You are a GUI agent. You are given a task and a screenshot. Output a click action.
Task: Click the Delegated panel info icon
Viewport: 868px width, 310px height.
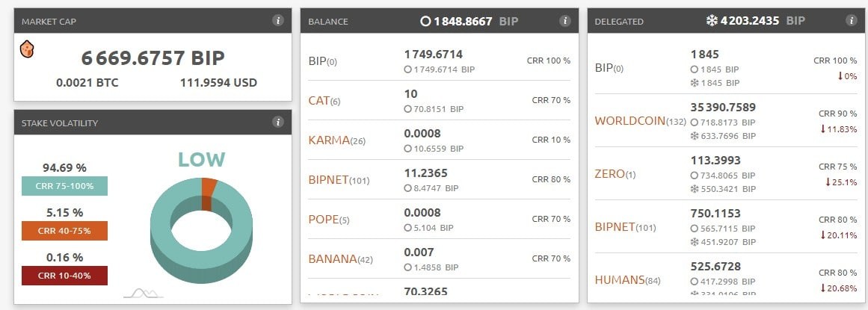(x=852, y=20)
